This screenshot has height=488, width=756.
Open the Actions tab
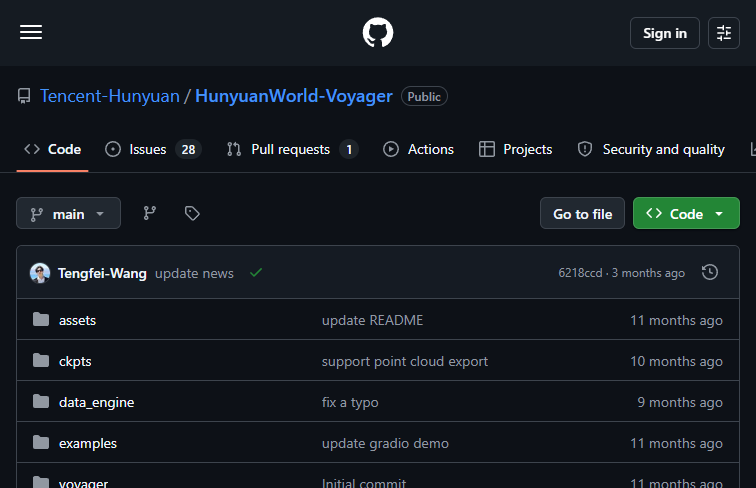(418, 149)
